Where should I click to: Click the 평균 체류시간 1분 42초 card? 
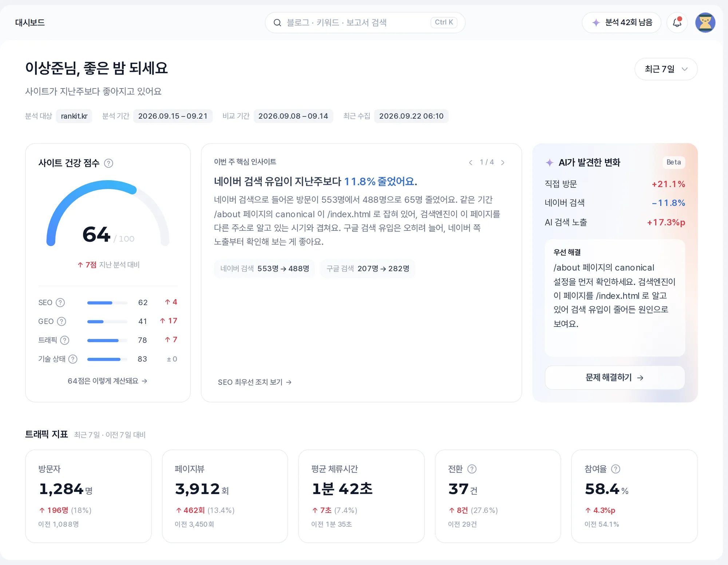coord(361,496)
